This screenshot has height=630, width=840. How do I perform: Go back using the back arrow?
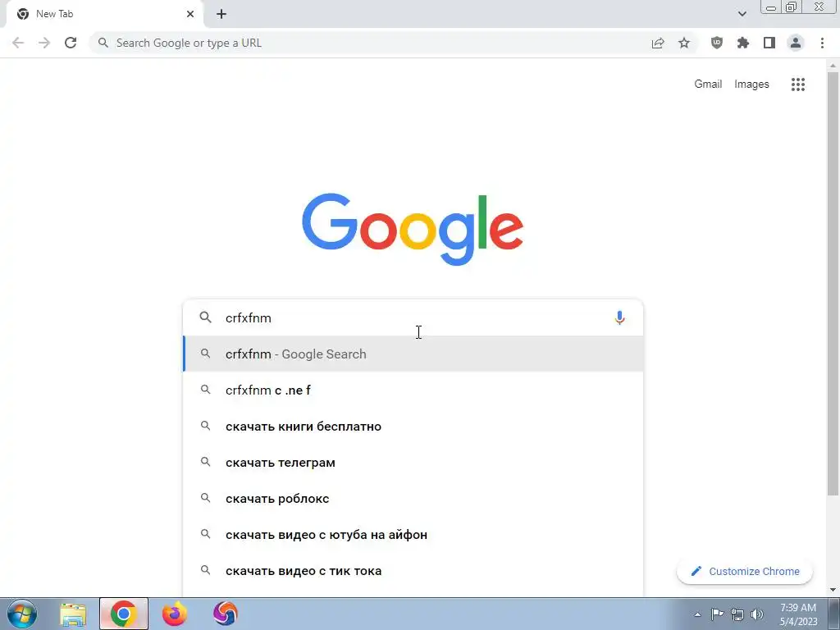click(18, 43)
